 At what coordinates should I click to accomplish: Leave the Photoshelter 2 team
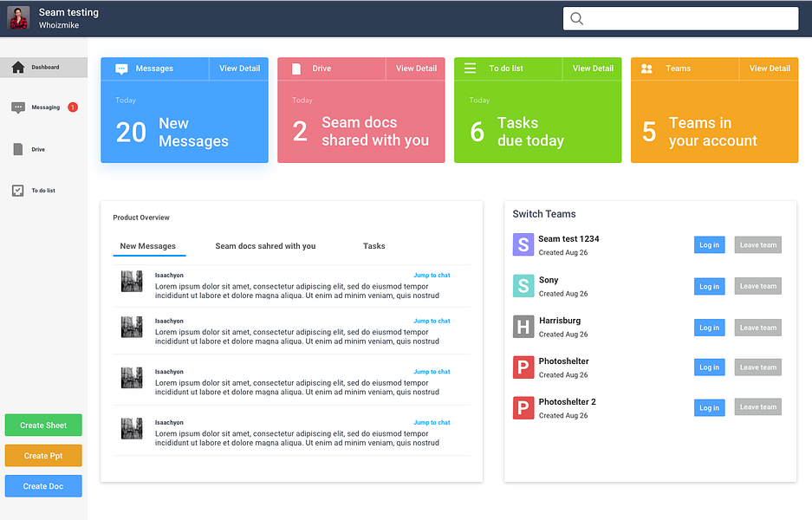757,407
